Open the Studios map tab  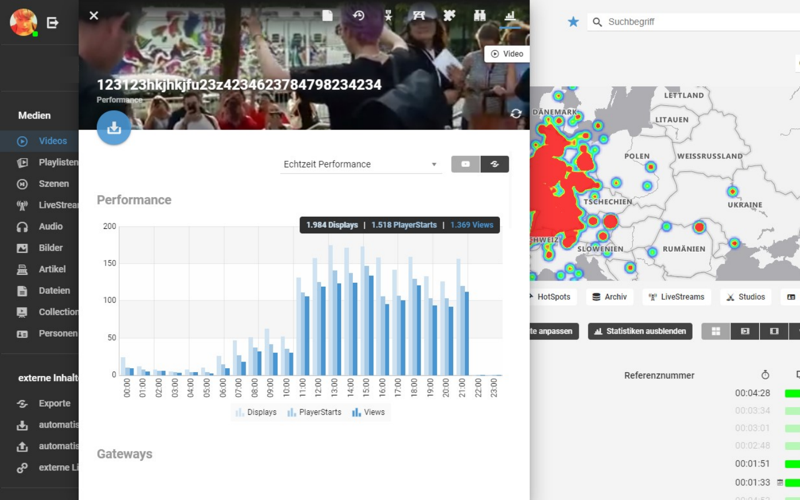(x=745, y=297)
